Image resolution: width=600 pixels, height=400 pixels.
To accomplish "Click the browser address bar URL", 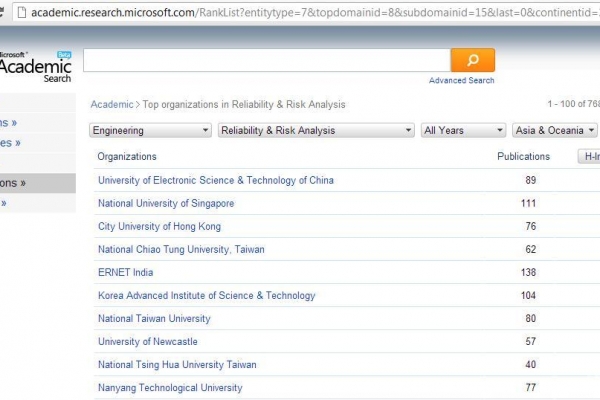I will (315, 12).
